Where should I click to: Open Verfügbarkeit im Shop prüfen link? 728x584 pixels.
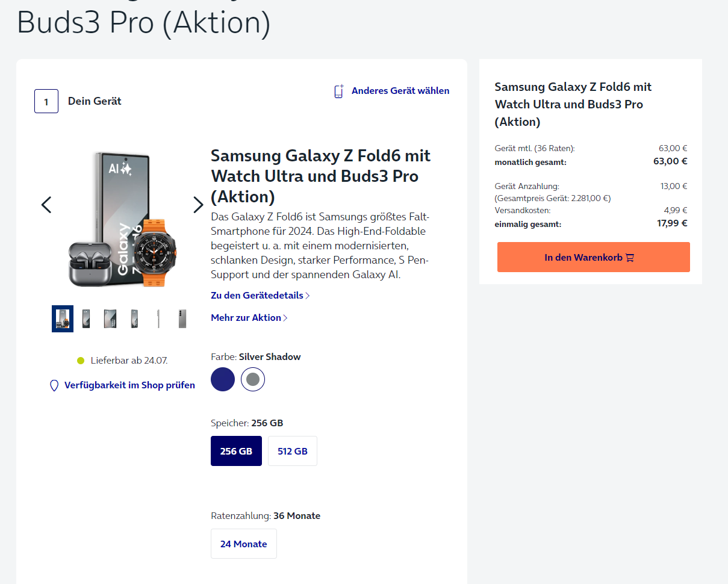129,385
